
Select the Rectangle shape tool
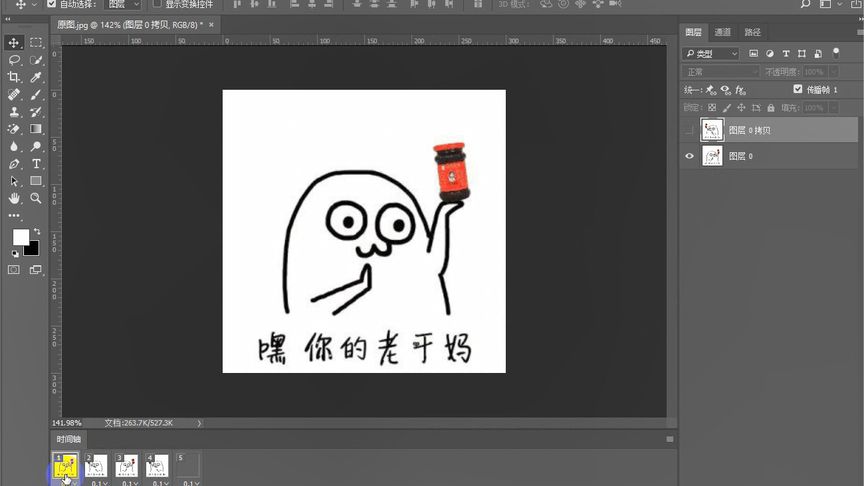(x=36, y=181)
